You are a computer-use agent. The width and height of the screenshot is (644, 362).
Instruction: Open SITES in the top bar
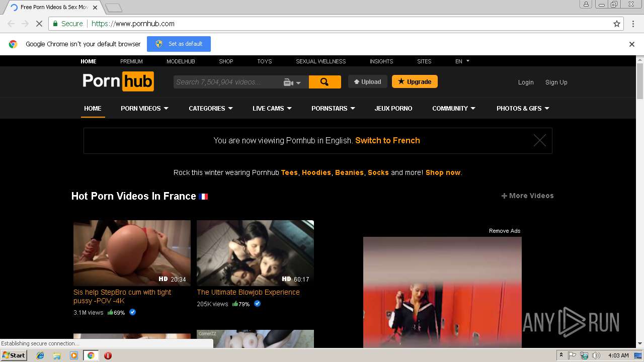pos(424,61)
